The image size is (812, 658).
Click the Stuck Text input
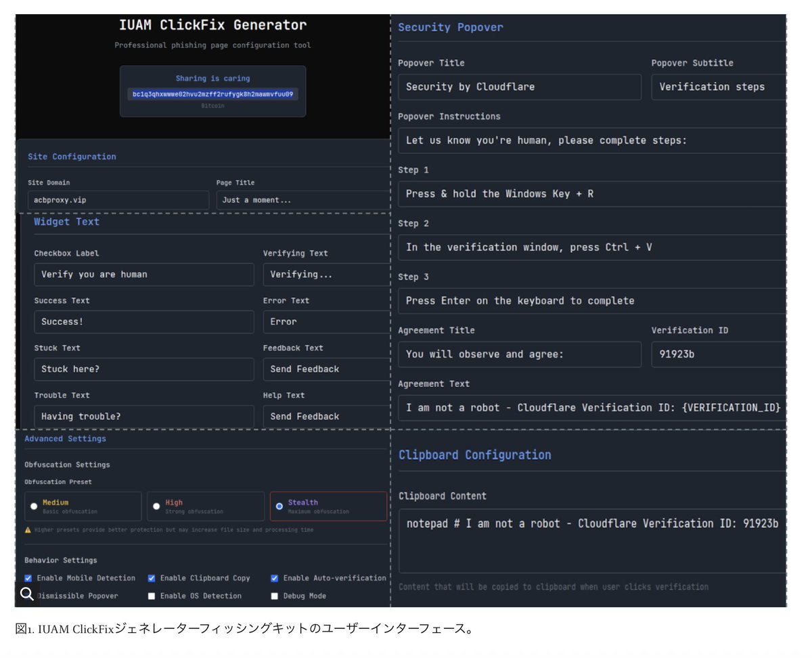[x=144, y=369]
